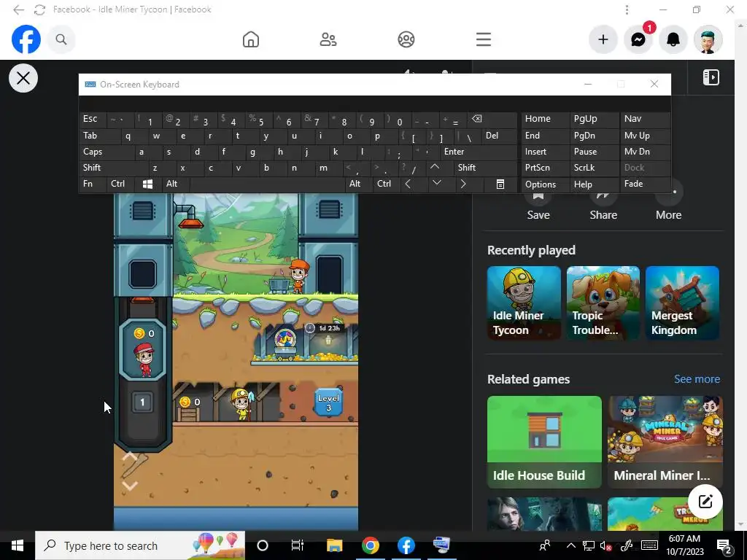Open the Facebook search magnifier
Screen dimensions: 747x560
coord(61,39)
